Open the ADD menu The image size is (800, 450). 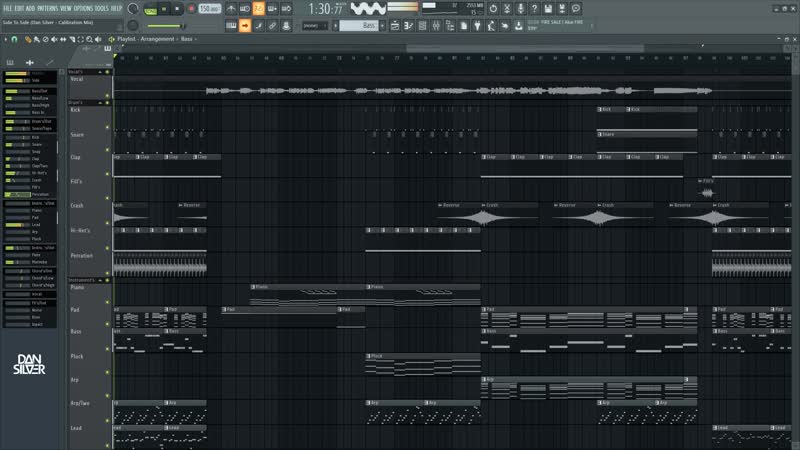point(30,8)
